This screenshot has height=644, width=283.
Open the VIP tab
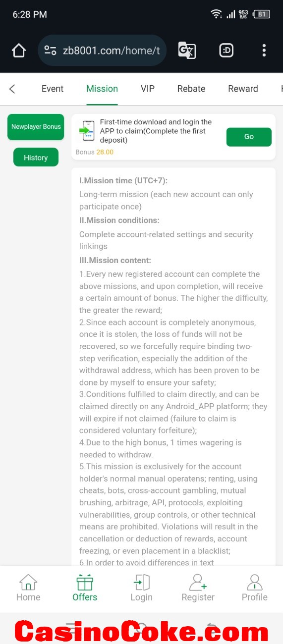pos(148,89)
